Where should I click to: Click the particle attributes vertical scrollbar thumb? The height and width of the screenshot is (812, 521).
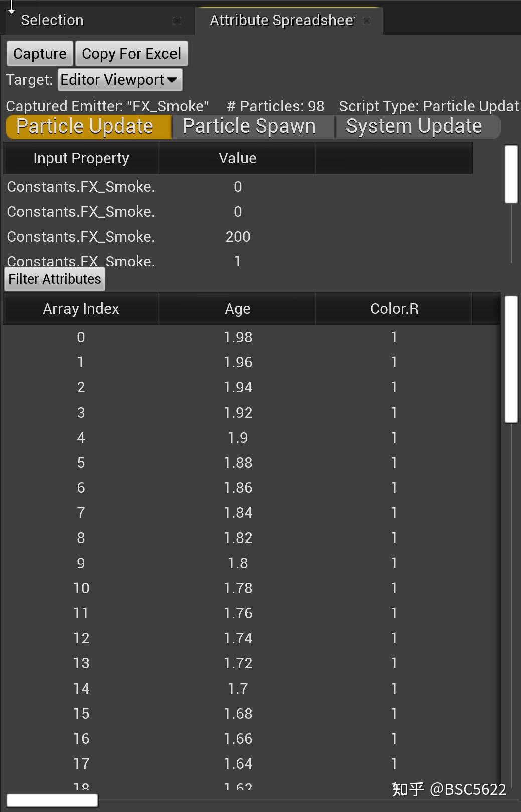click(511, 359)
